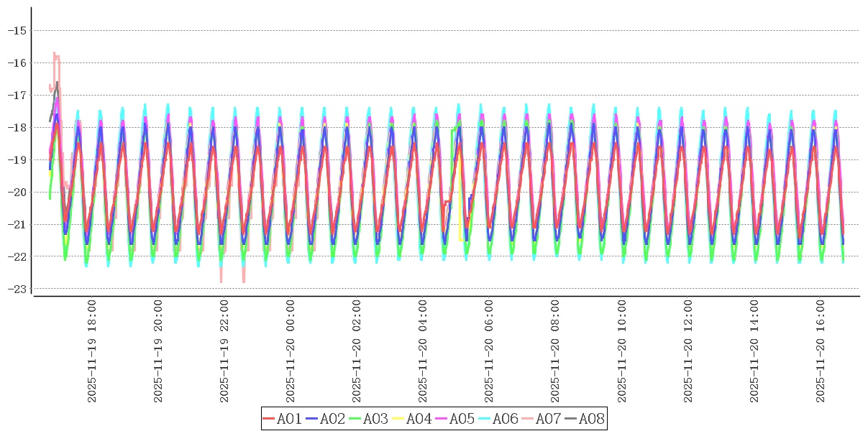Toggle the A08 series legend label
The image size is (868, 431).
[591, 419]
